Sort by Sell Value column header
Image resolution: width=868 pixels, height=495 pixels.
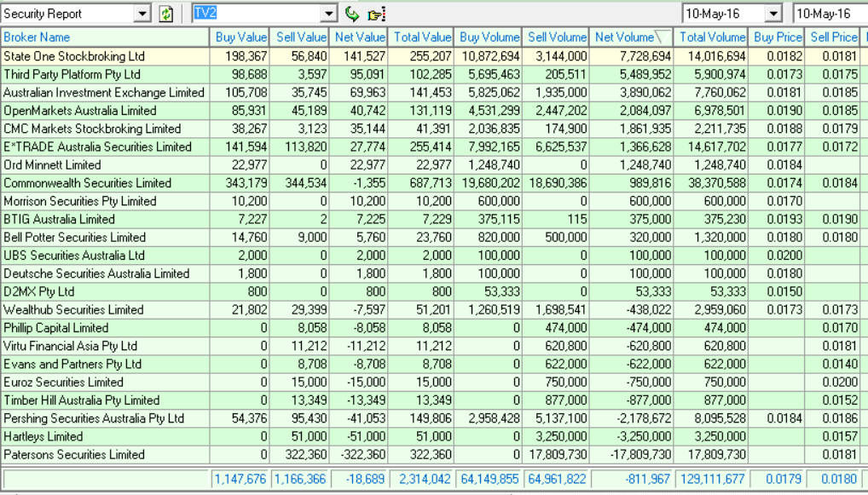tap(299, 37)
